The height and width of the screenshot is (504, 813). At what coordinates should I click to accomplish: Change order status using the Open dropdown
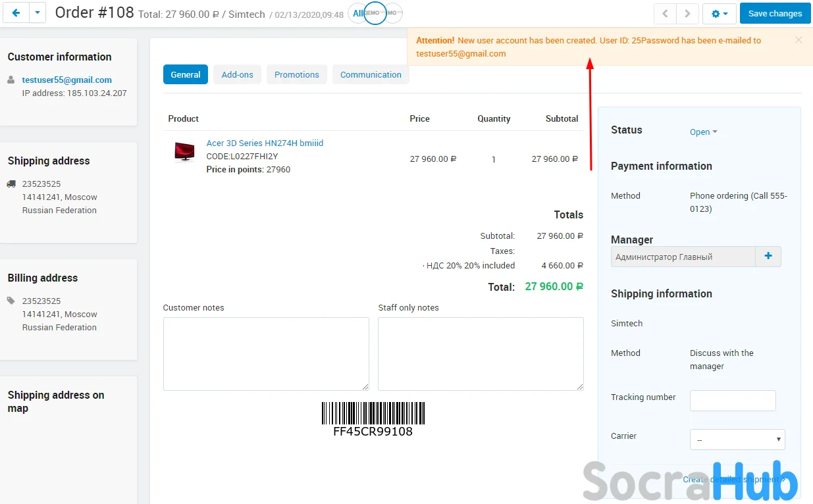[x=703, y=132]
